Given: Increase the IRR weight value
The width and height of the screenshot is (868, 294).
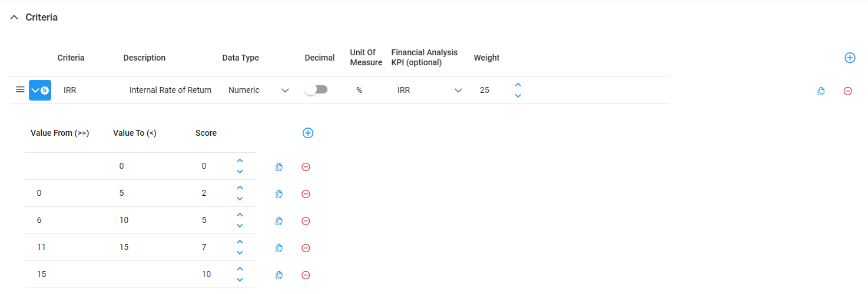Looking at the screenshot, I should (x=518, y=85).
